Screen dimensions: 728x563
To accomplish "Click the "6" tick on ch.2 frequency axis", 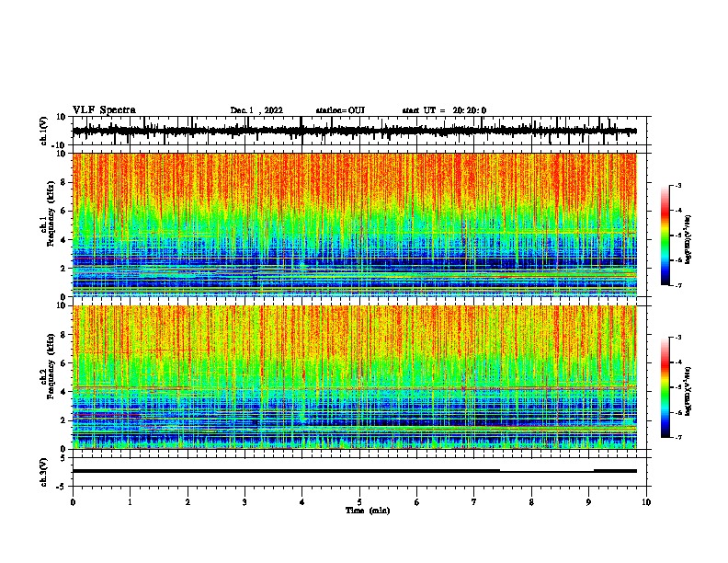I will click(x=64, y=363).
